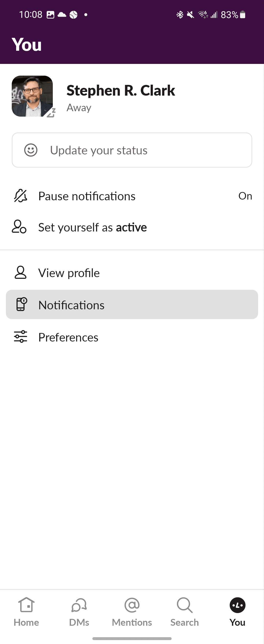Tap the Update your status field
The width and height of the screenshot is (264, 644).
[x=132, y=150]
